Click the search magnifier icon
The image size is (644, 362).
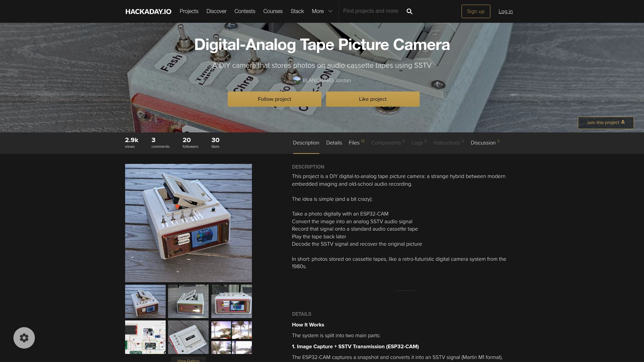pos(409,11)
